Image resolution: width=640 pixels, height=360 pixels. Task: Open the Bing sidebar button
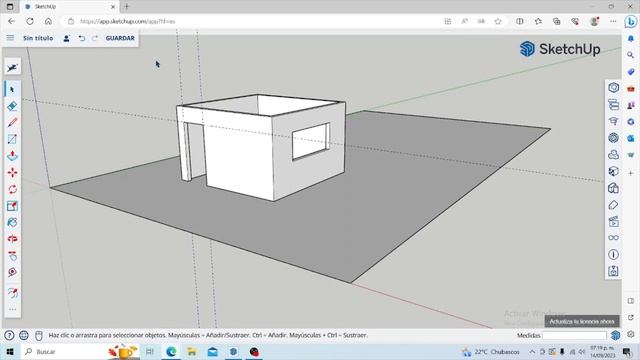pyautogui.click(x=631, y=22)
